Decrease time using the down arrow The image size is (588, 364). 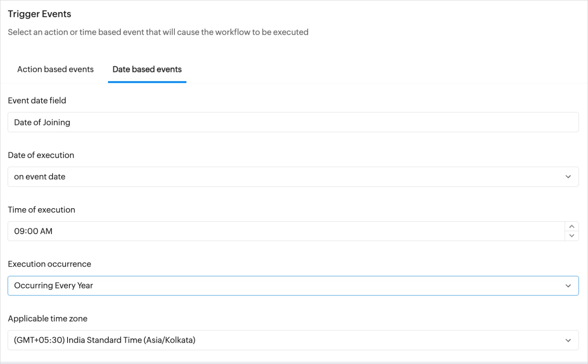571,236
